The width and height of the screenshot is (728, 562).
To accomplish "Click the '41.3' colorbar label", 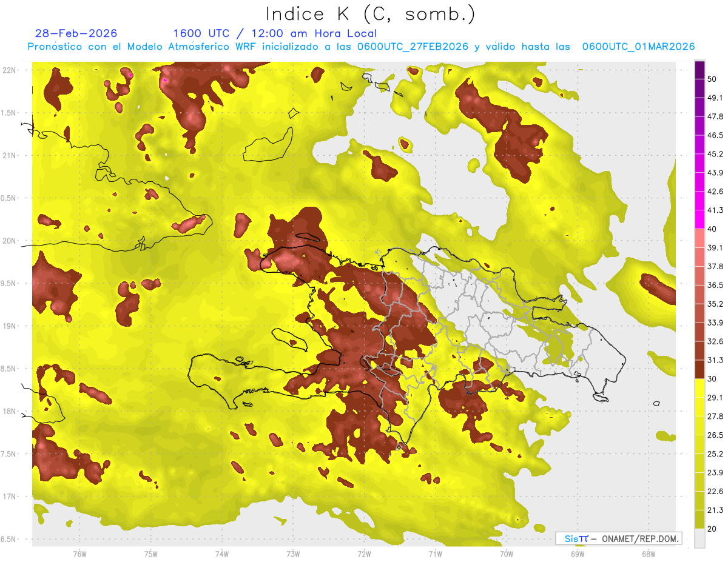I will pyautogui.click(x=715, y=210).
